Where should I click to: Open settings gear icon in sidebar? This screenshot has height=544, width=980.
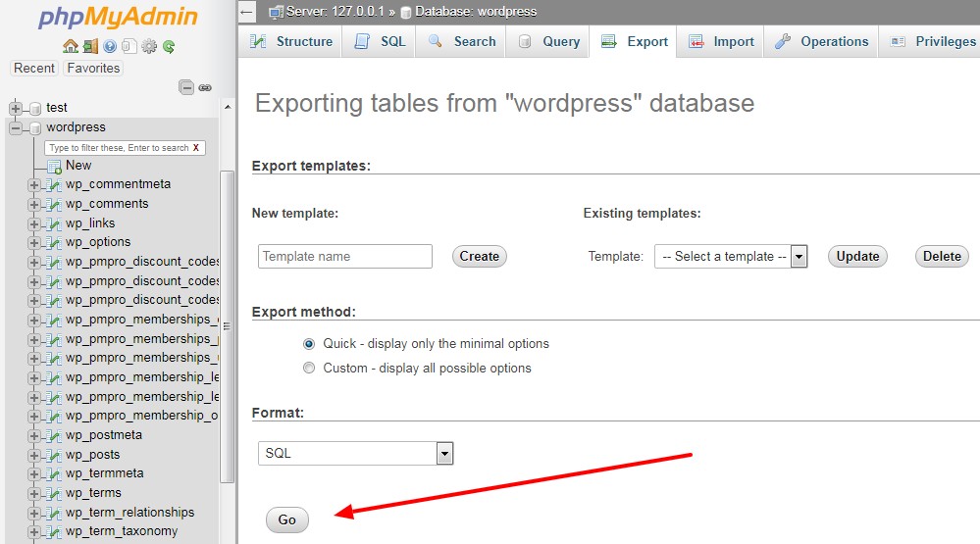[x=149, y=46]
